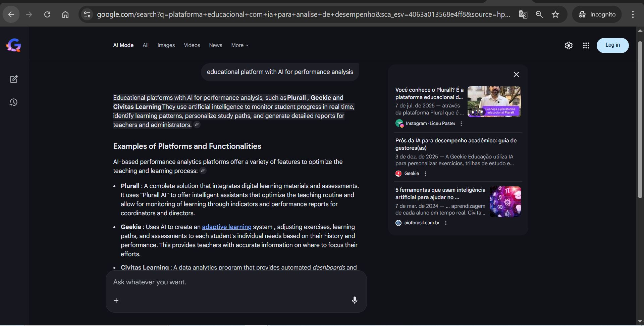Reload the current page
Screen dimensions: 644x326
tap(47, 14)
